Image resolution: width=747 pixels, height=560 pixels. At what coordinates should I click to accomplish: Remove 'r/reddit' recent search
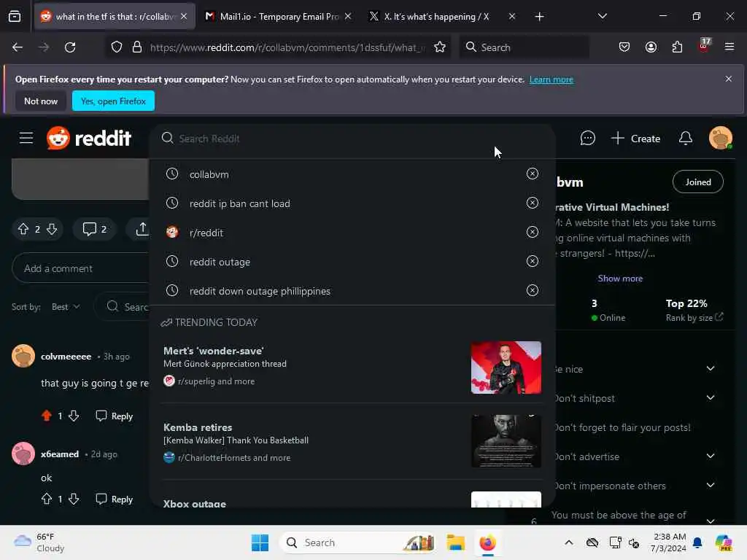(x=532, y=232)
